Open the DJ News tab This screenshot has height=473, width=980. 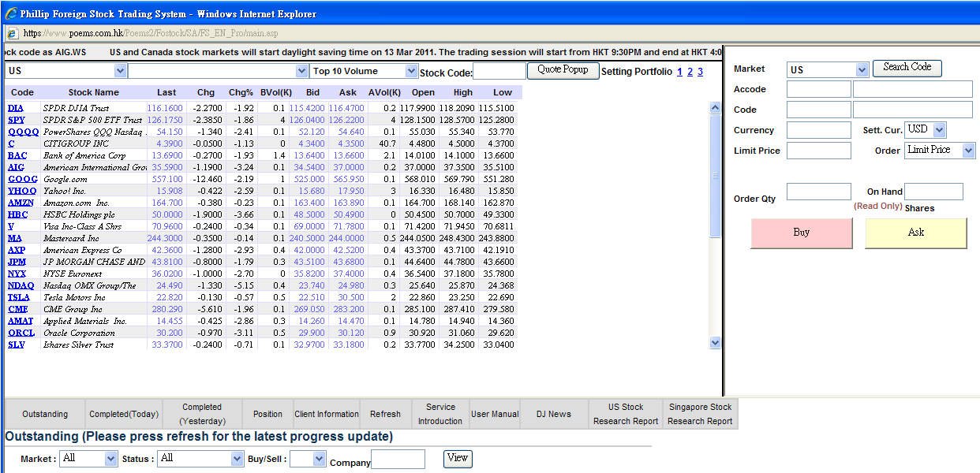point(553,414)
